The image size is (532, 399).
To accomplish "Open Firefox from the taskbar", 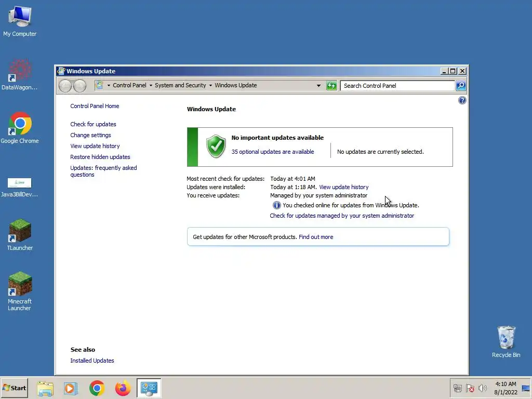I will [123, 388].
